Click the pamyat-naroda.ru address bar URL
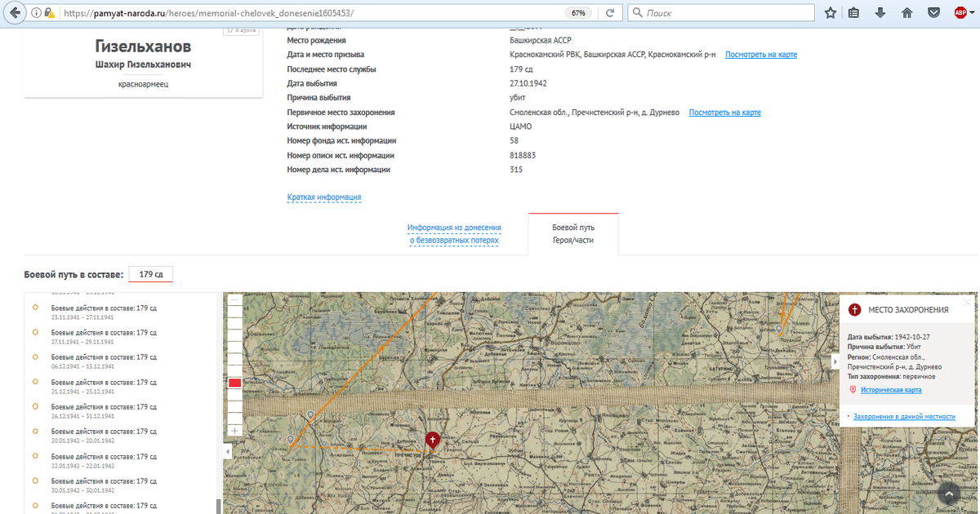 [x=207, y=13]
